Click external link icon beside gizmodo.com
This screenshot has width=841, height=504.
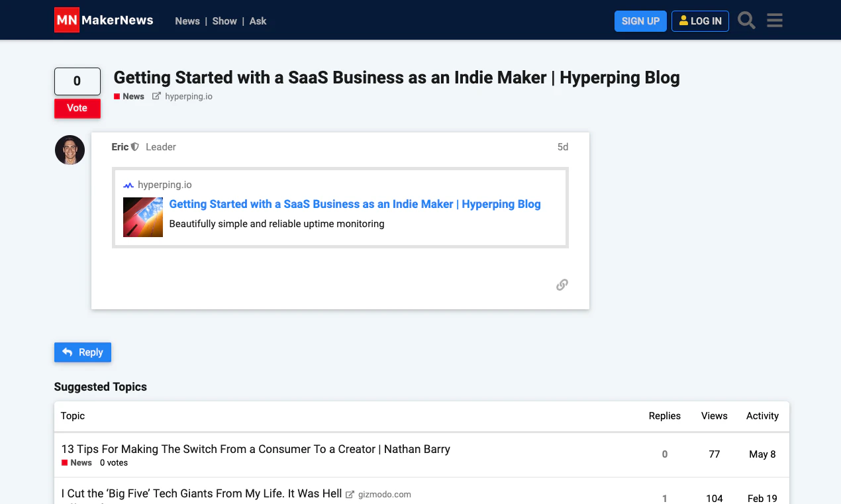click(350, 494)
